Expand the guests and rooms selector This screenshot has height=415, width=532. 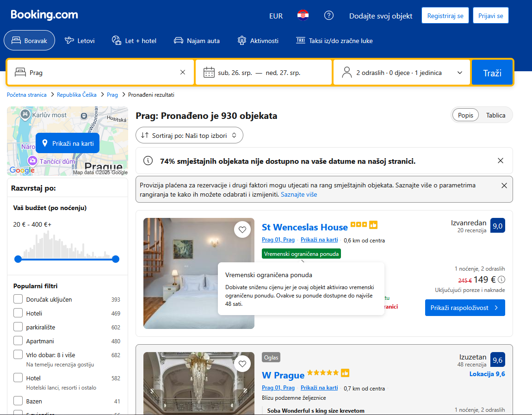tap(402, 72)
